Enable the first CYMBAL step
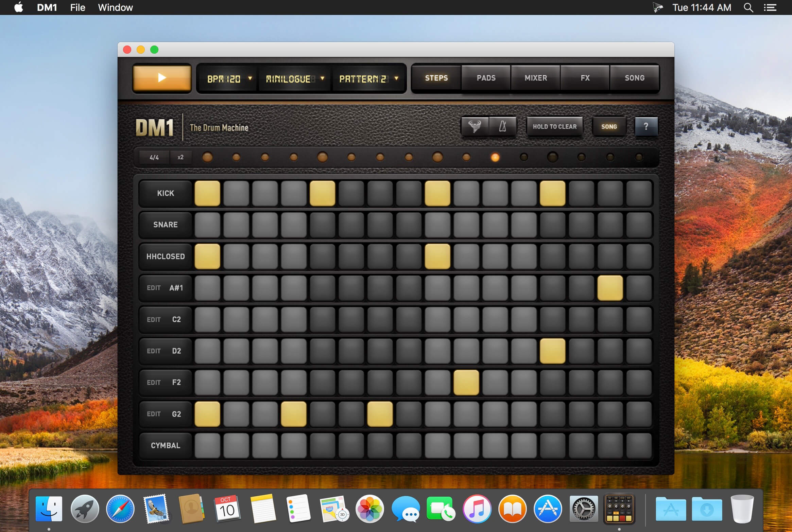This screenshot has width=792, height=532. [x=207, y=445]
